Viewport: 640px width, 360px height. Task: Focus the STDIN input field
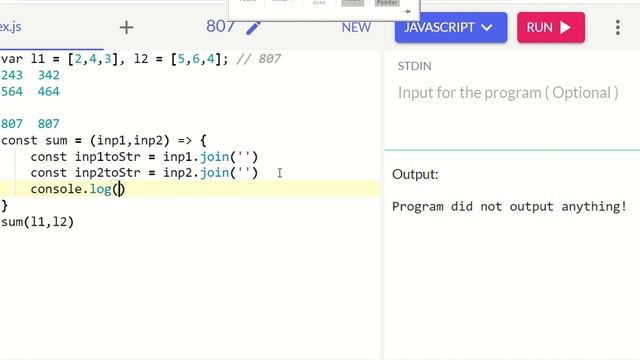point(508,93)
